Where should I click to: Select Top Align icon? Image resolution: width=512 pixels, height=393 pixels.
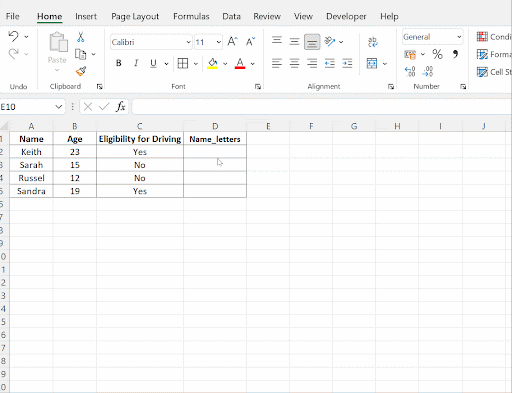[277, 40]
